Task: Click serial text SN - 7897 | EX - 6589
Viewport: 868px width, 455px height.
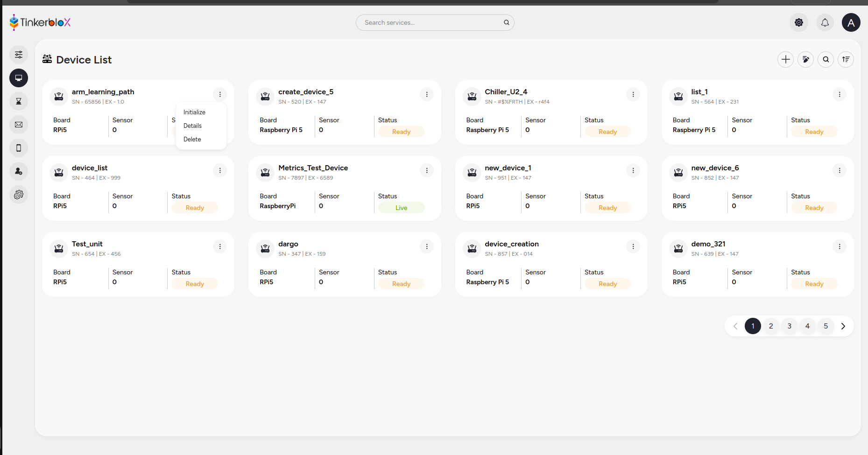Action: [306, 178]
